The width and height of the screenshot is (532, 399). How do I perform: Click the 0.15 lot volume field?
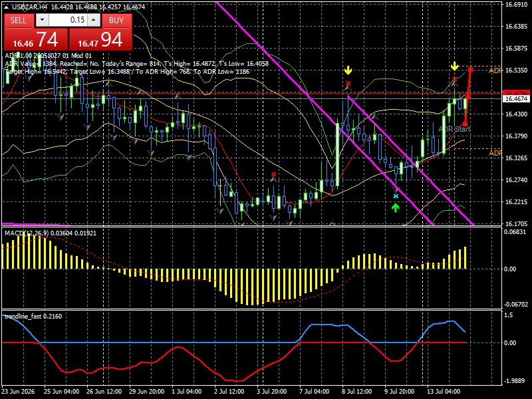coord(67,20)
